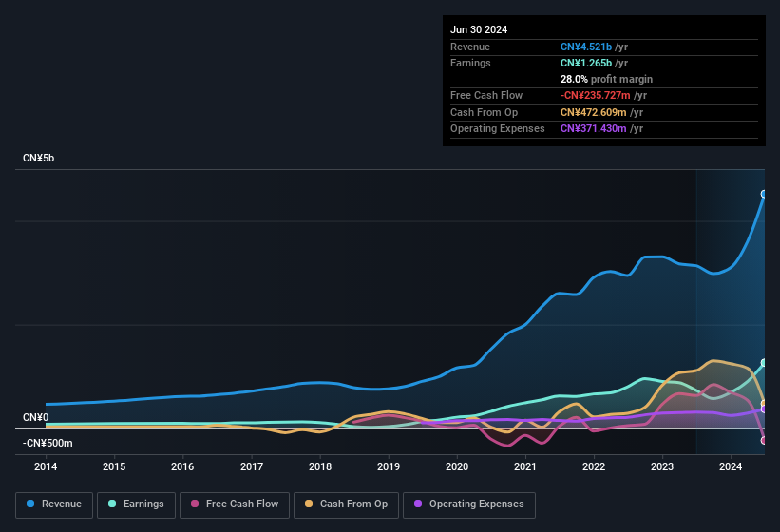
Task: Toggle the Operating Expenses legend button
Action: pyautogui.click(x=468, y=504)
